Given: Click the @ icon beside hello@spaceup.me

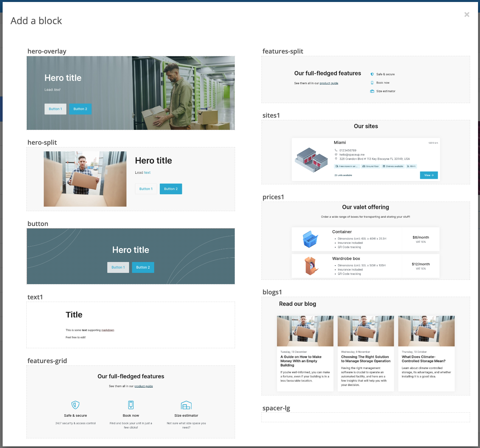Looking at the screenshot, I should coord(335,155).
